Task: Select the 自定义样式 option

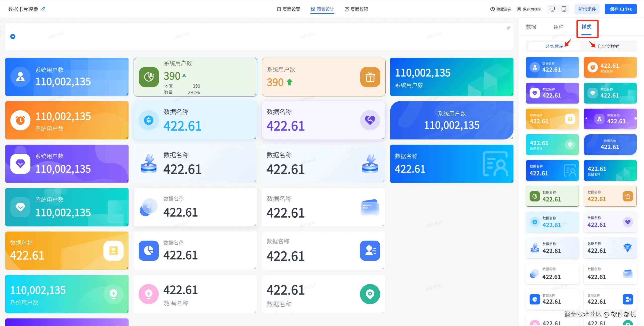Action: pyautogui.click(x=608, y=46)
